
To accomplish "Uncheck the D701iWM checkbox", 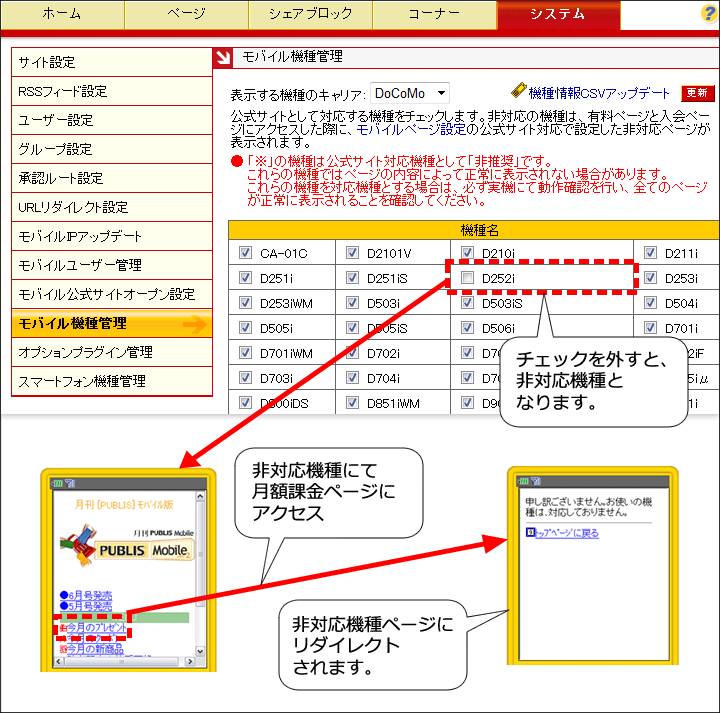I will coord(245,353).
